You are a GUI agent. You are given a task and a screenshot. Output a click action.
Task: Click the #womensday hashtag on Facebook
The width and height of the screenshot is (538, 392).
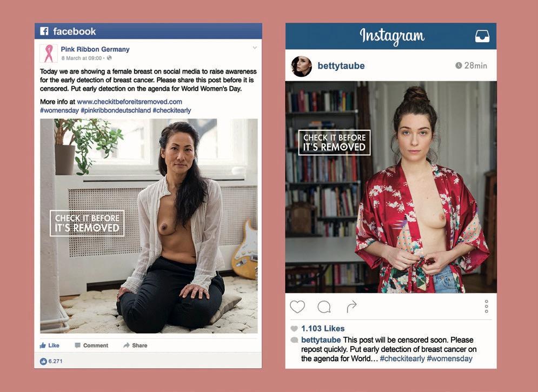pyautogui.click(x=59, y=110)
